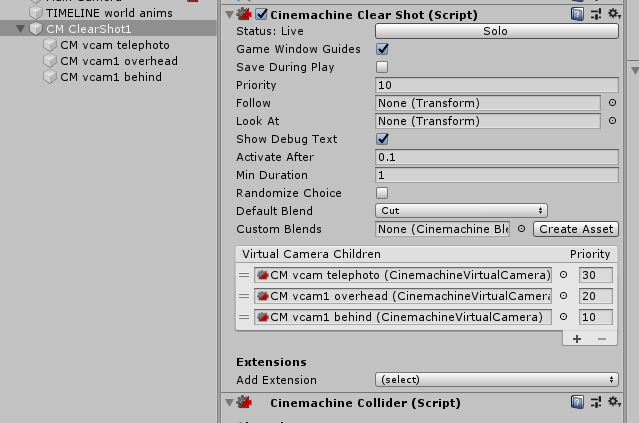Click drag handle of CM vcam1 behind row
This screenshot has width=639, height=423.
point(244,317)
